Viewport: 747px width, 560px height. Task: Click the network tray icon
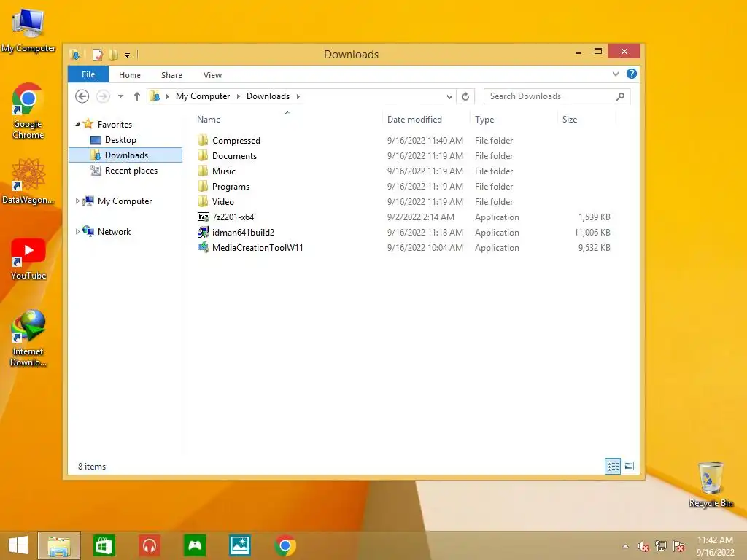tap(661, 546)
